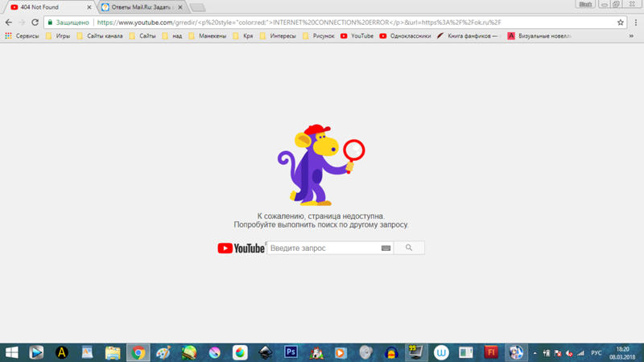Open the Сайты bookmarks folder

(142, 36)
